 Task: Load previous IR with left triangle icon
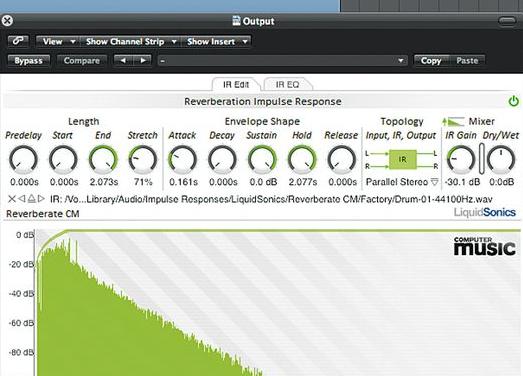coord(21,199)
